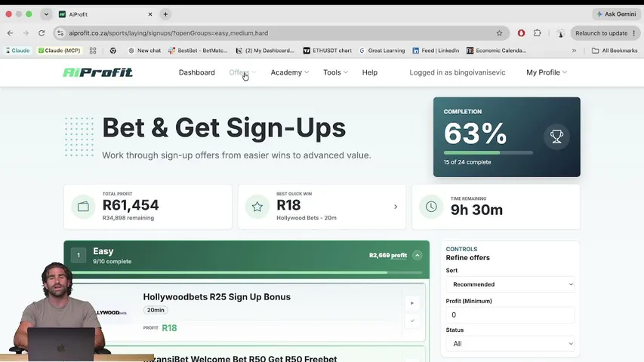644x362 pixels.
Task: Open the (2) My Dashboard... bookmark
Action: [x=265, y=51]
